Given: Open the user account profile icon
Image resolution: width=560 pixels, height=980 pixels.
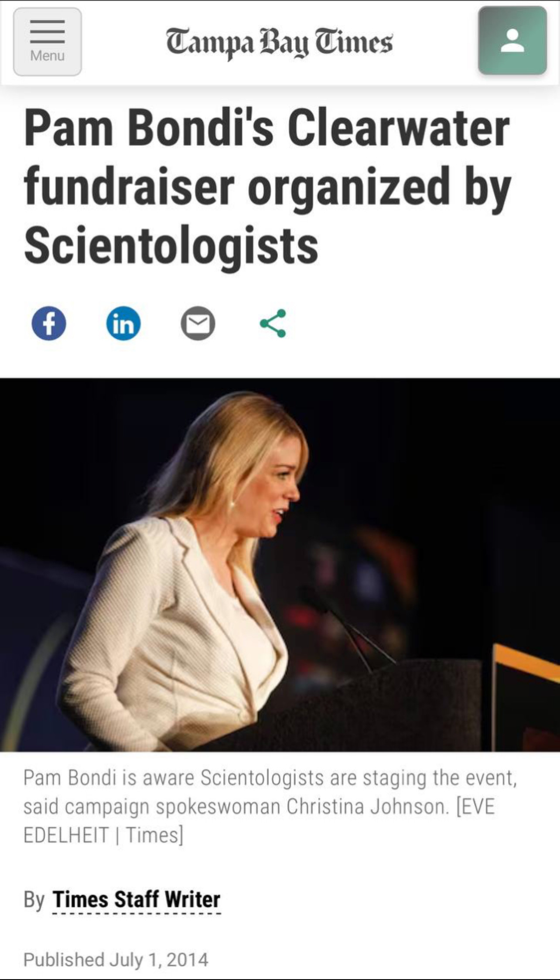Looking at the screenshot, I should coord(512,41).
